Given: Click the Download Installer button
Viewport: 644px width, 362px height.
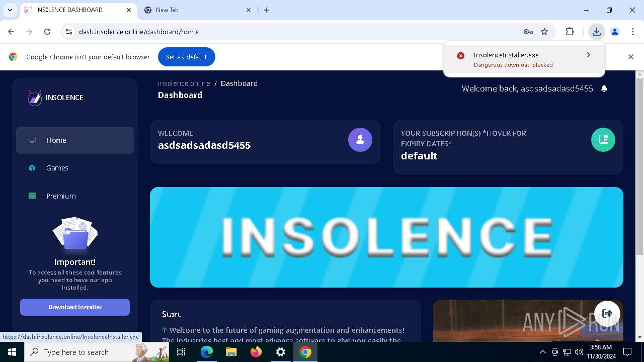Looking at the screenshot, I should pyautogui.click(x=75, y=307).
